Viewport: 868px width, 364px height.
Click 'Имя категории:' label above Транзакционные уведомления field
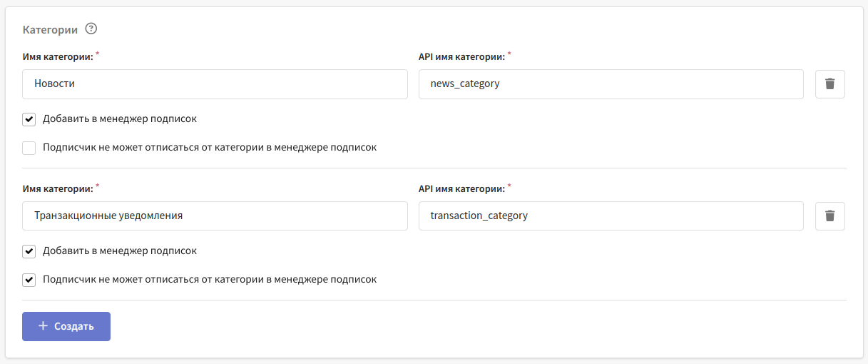[x=57, y=188]
